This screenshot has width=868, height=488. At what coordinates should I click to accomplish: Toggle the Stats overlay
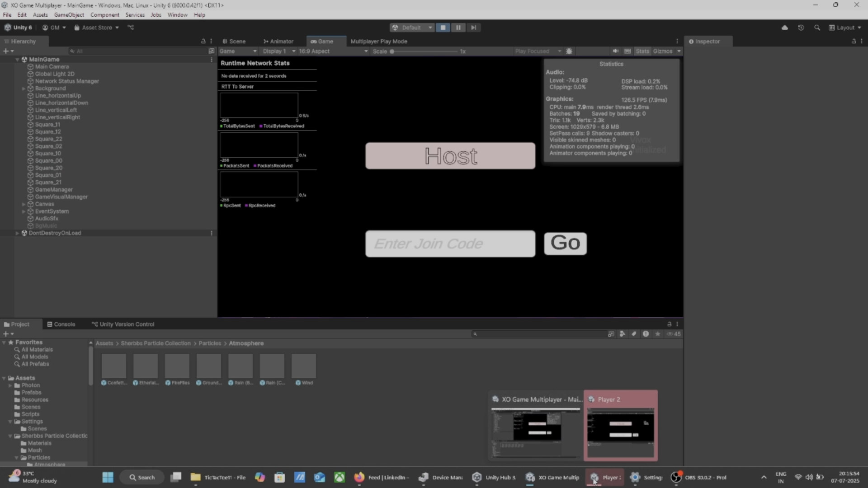(x=642, y=51)
